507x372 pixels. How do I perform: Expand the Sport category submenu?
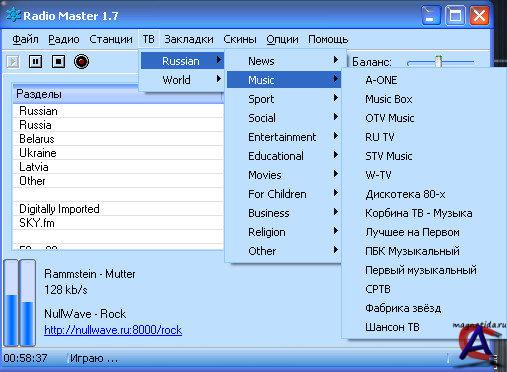[284, 99]
